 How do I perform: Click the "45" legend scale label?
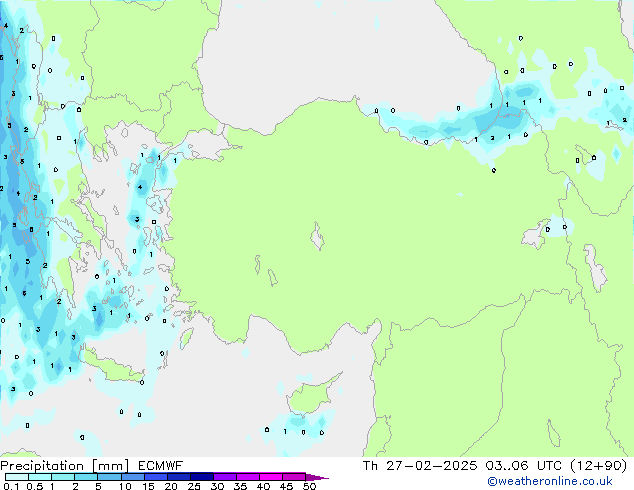point(286,486)
